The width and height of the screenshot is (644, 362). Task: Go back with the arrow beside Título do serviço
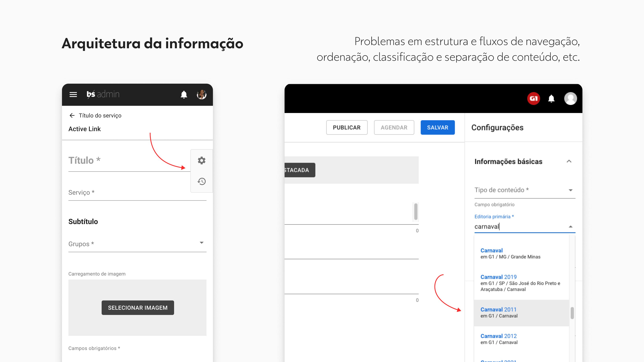[72, 115]
